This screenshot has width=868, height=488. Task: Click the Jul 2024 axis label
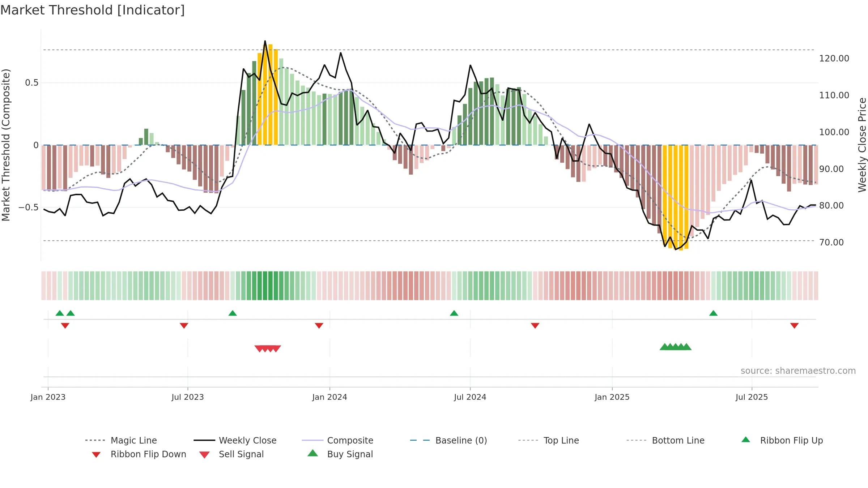coord(470,397)
